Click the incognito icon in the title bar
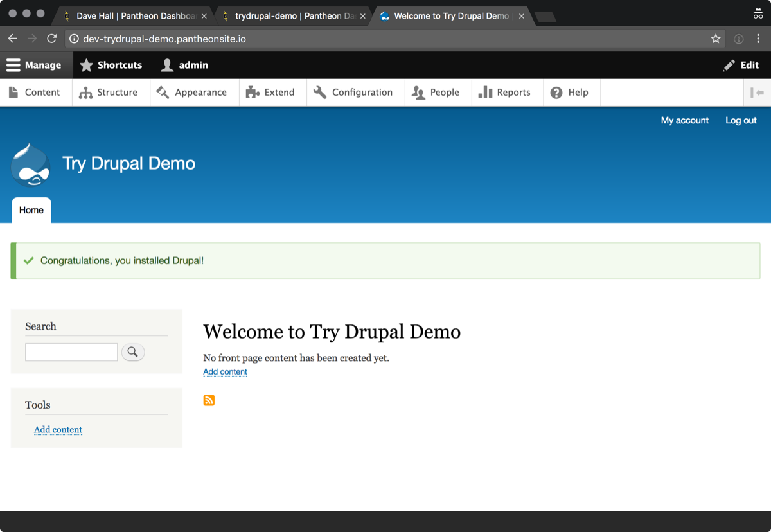 tap(758, 13)
